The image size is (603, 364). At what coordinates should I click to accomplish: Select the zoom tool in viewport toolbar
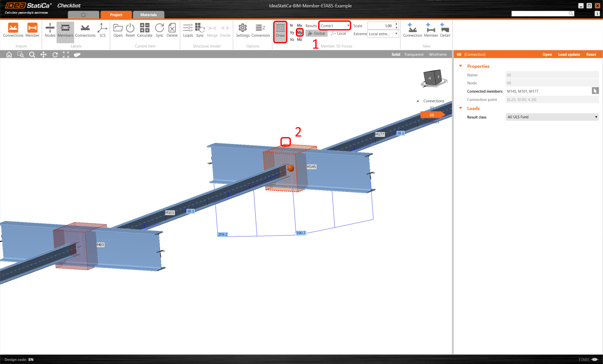(32, 54)
